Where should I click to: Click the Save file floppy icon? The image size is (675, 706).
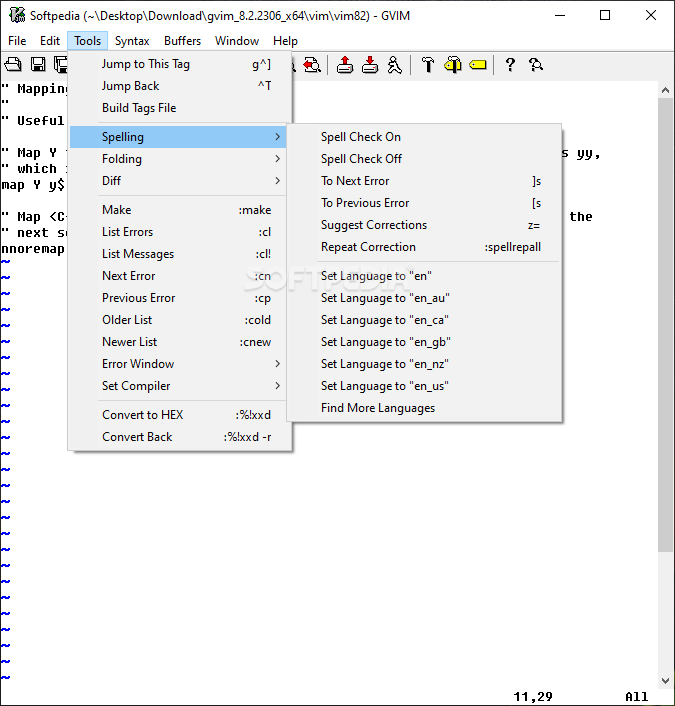38,65
